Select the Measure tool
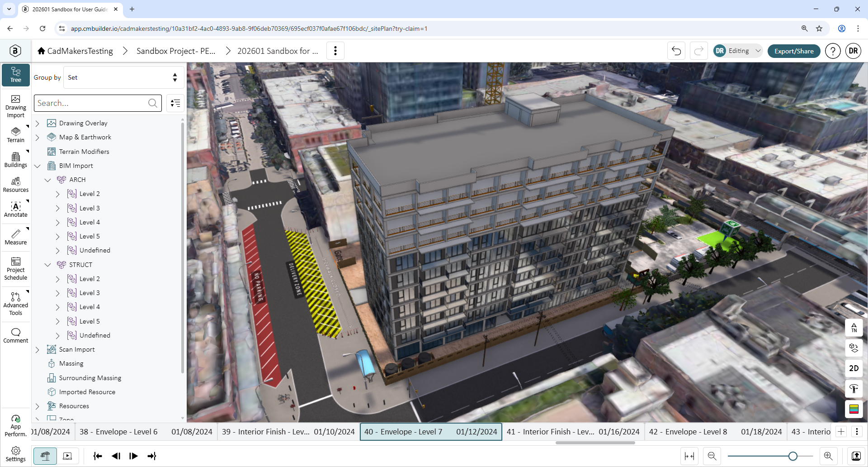 (x=16, y=237)
